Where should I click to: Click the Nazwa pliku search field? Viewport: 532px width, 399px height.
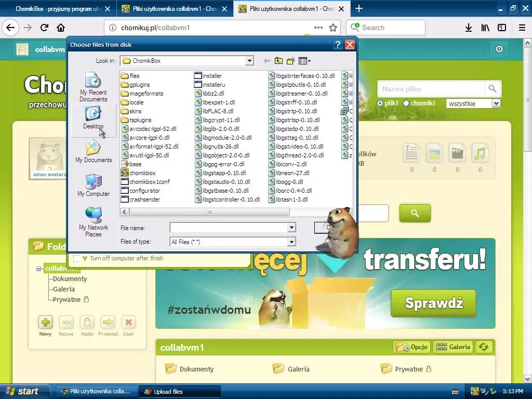click(x=431, y=89)
